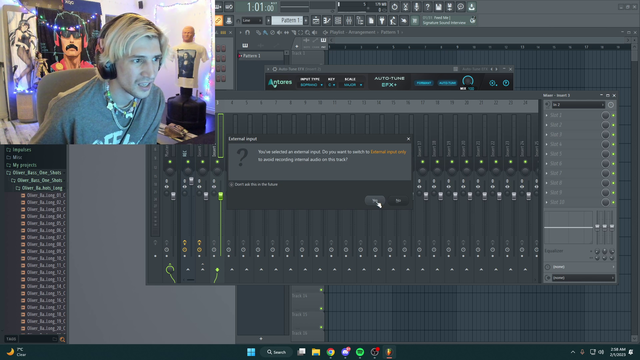Click No in the External input dialog
The image size is (640, 360).
click(x=398, y=200)
